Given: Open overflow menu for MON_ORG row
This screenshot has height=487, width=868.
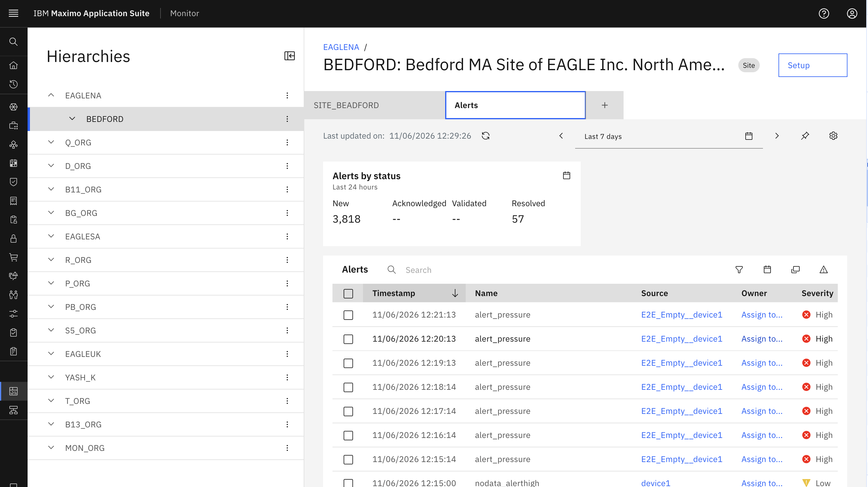Looking at the screenshot, I should pyautogui.click(x=287, y=448).
